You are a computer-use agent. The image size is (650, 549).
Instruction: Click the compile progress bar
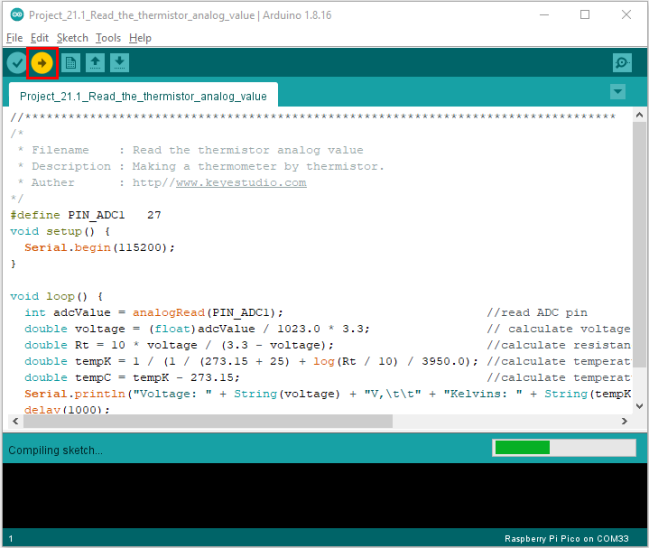click(564, 448)
